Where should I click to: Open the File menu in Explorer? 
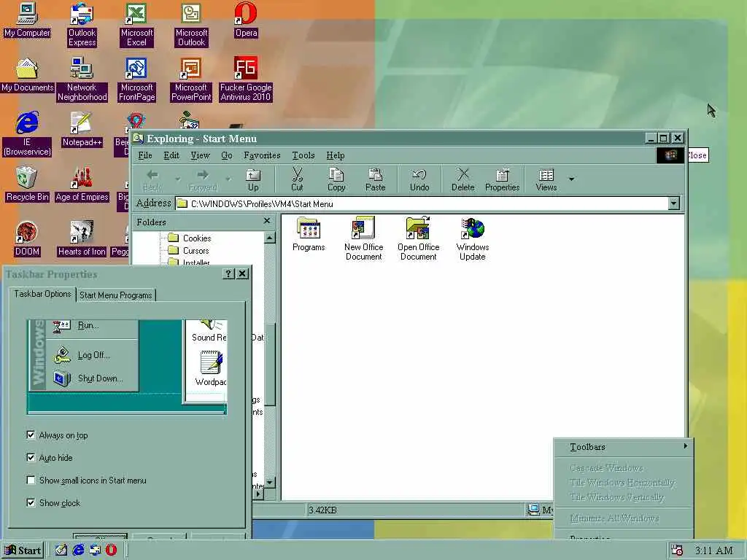[x=145, y=155]
